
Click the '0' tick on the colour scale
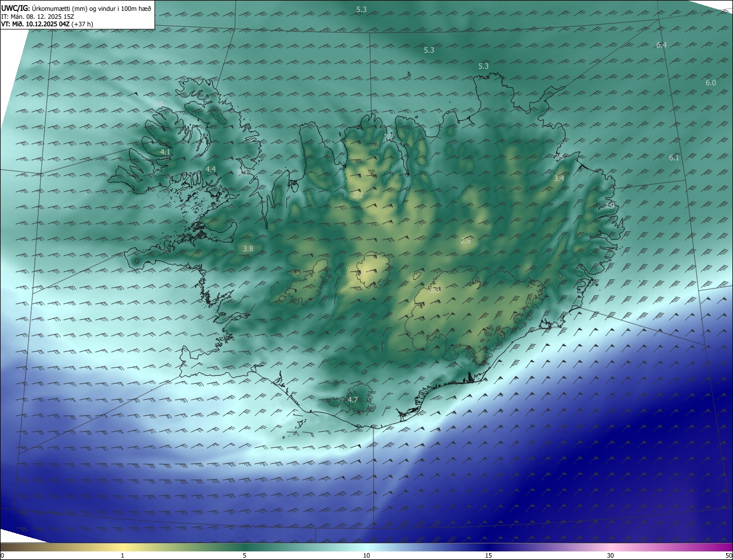2,555
